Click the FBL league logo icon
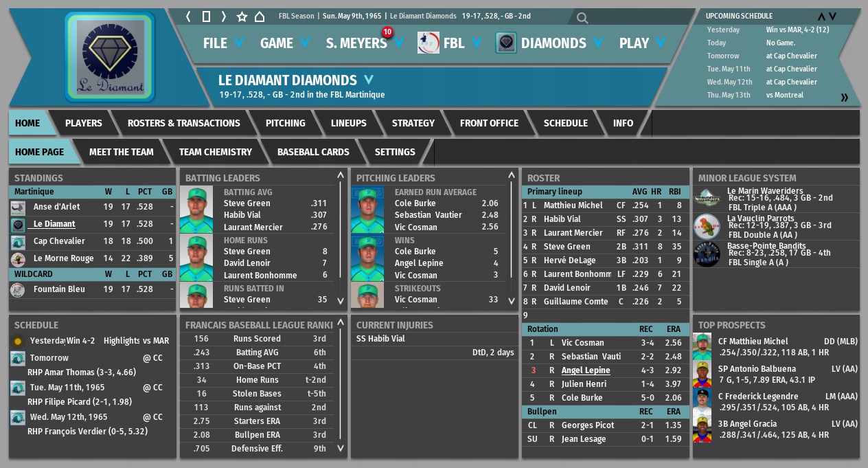Viewport: 868px width, 468px height. pyautogui.click(x=429, y=43)
